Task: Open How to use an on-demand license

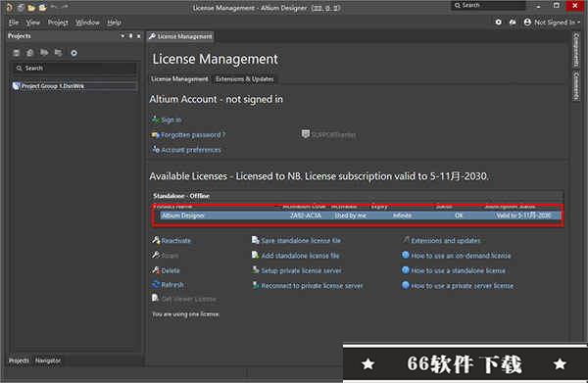Action: click(x=462, y=256)
